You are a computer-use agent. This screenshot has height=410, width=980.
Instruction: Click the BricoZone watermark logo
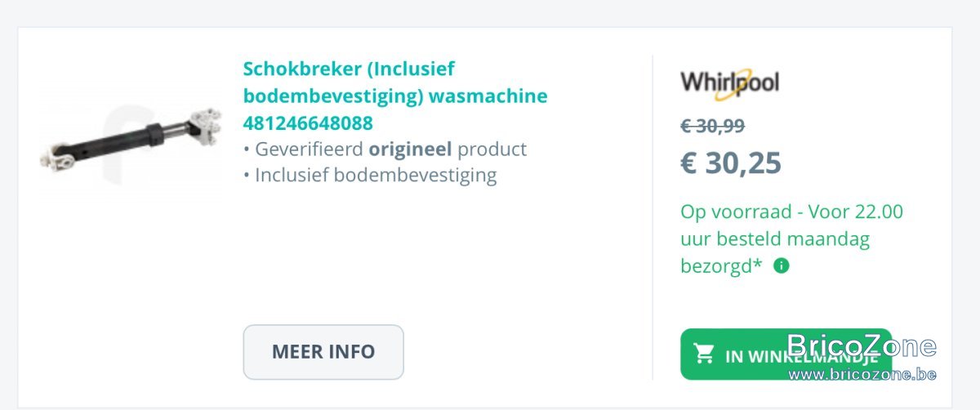pyautogui.click(x=862, y=346)
